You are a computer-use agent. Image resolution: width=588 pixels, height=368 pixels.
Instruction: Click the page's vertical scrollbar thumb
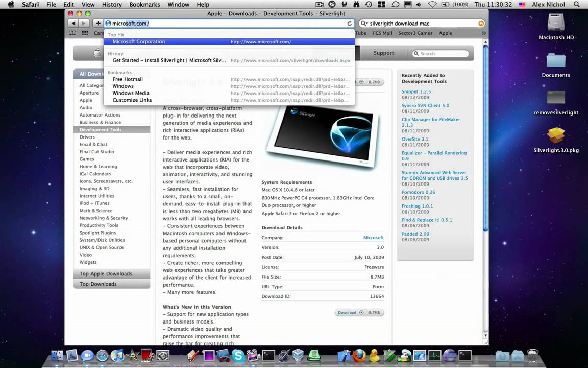(485, 138)
